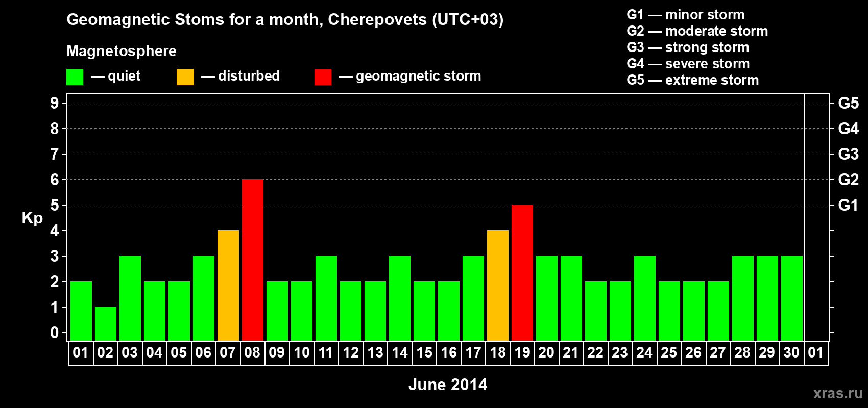
Task: Click the green bar for June 14
Action: (400, 298)
